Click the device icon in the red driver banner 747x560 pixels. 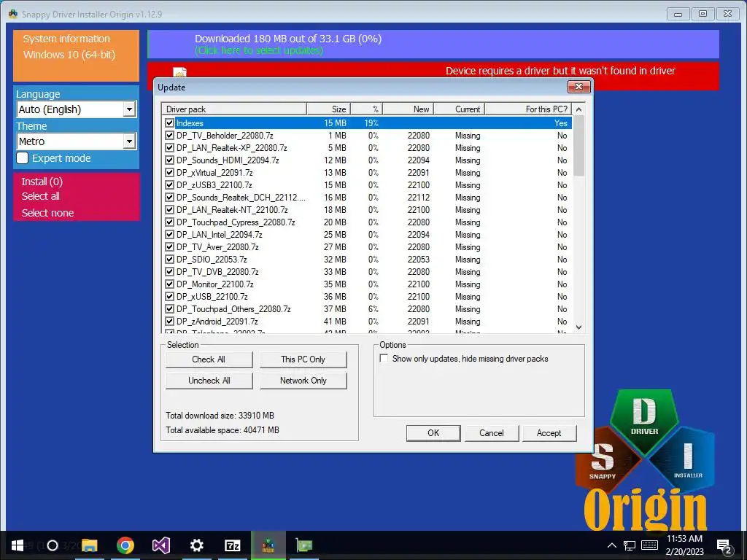click(x=179, y=72)
